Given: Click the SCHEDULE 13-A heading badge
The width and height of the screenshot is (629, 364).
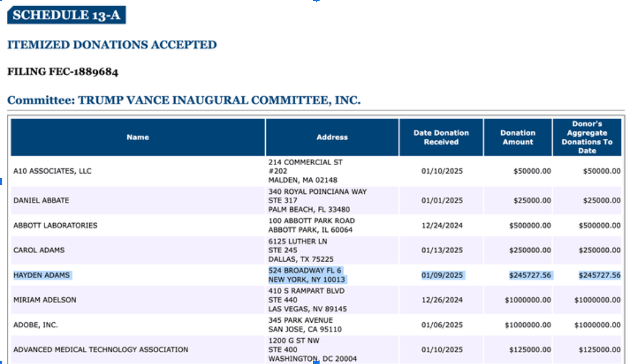Looking at the screenshot, I should pos(66,15).
